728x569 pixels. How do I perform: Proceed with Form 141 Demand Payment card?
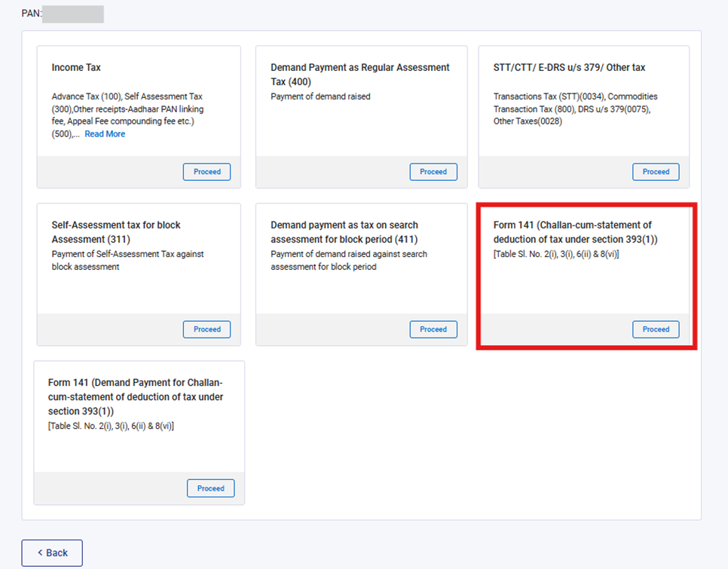point(210,488)
